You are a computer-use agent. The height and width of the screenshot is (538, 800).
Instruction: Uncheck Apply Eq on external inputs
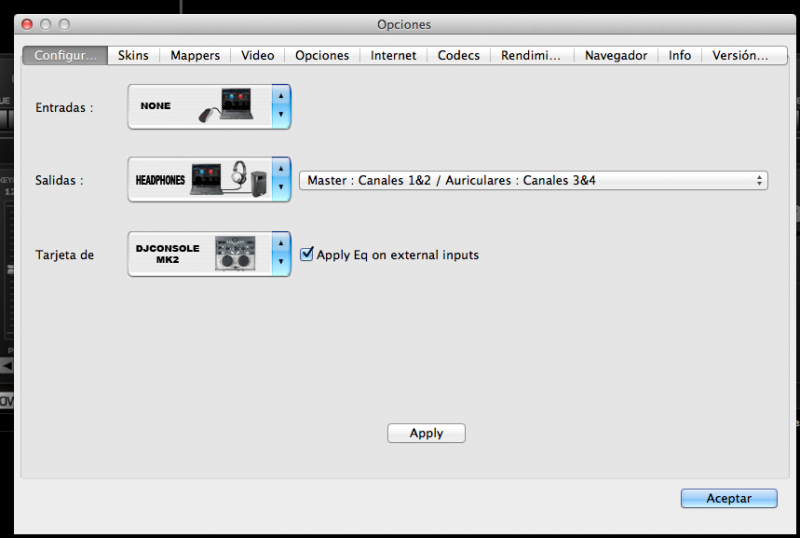[x=307, y=254]
